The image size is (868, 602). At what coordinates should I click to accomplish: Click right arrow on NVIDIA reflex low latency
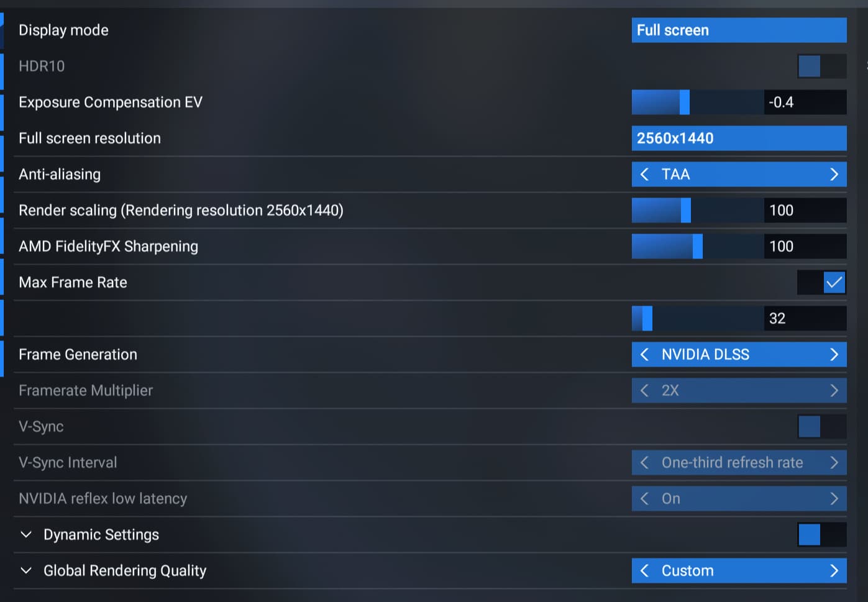[x=834, y=498]
